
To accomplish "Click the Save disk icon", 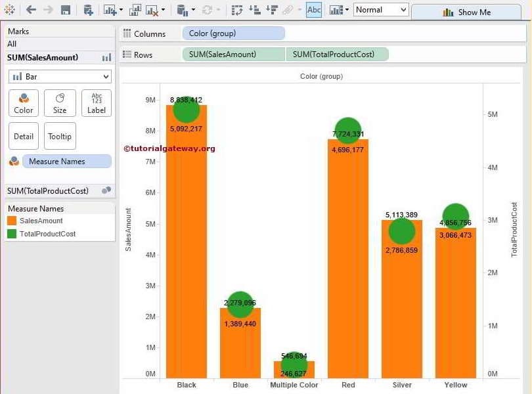I will click(x=66, y=10).
